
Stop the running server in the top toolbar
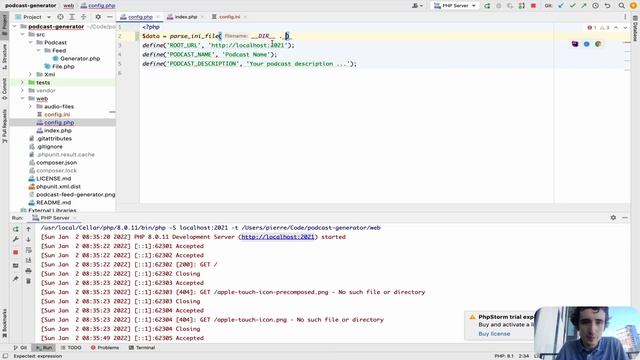533,6
